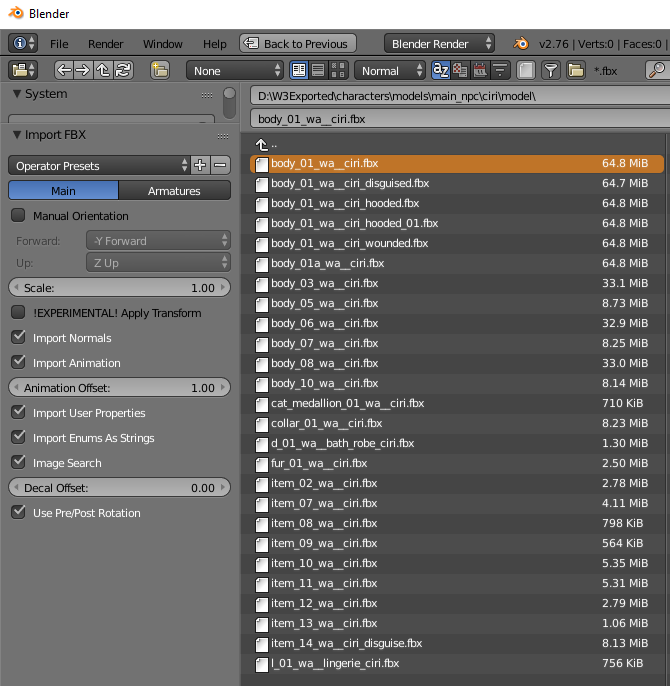Select d_01_wa__bath_robe_ciri.fbx
670x686 pixels.
coord(457,443)
